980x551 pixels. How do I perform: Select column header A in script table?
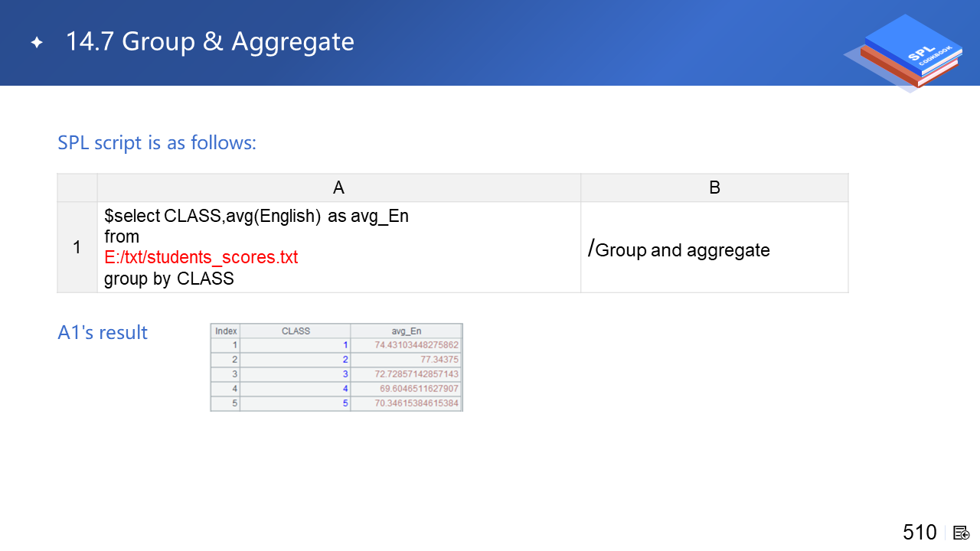point(338,187)
